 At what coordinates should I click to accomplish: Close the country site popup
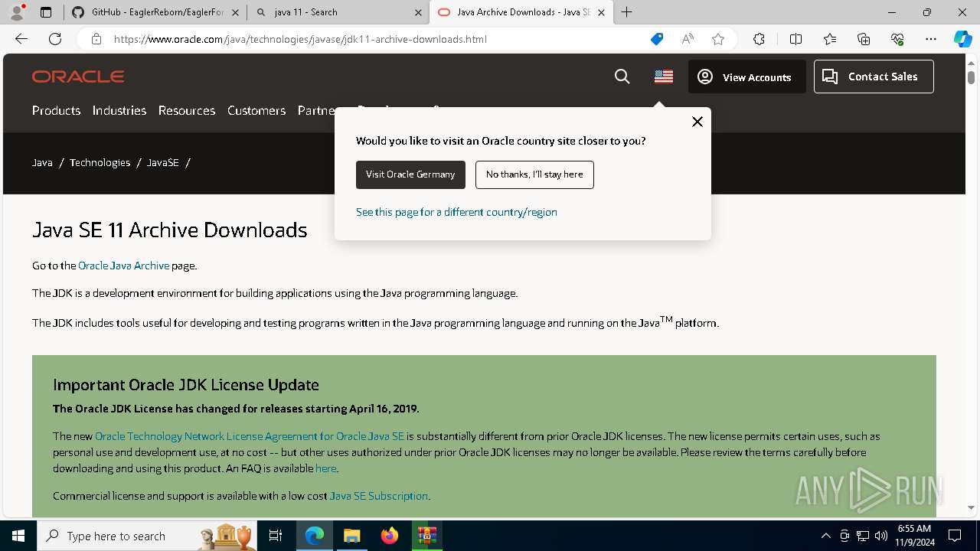point(697,122)
